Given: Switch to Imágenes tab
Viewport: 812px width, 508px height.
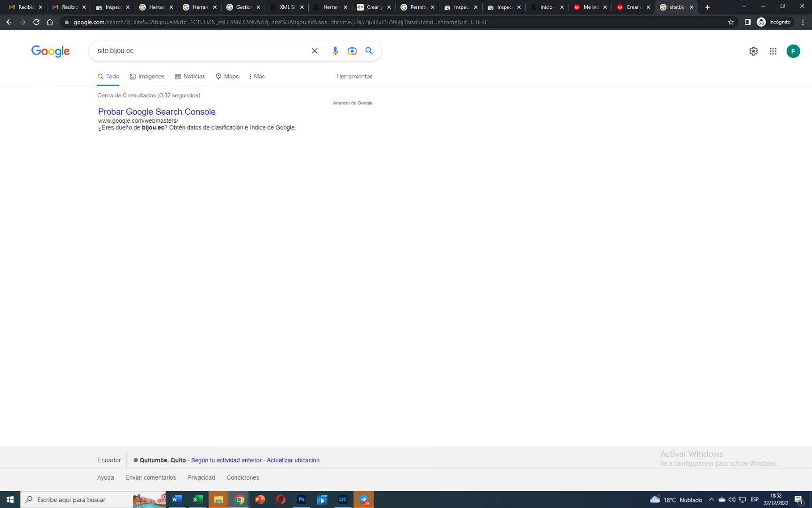Looking at the screenshot, I should (147, 76).
